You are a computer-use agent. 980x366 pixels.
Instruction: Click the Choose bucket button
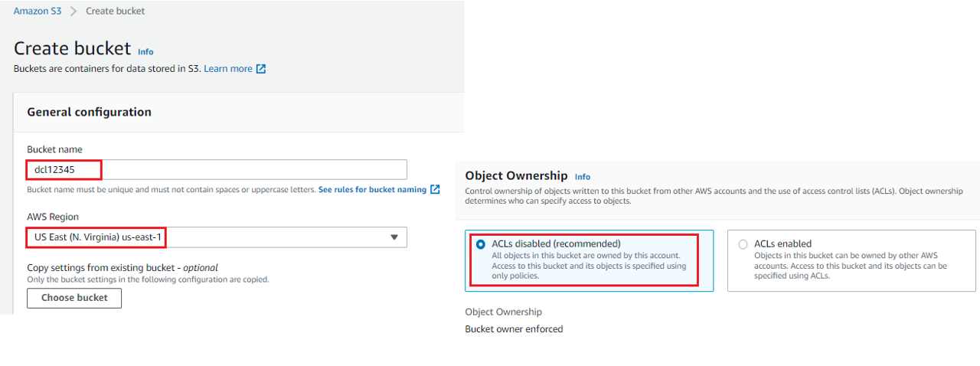[x=74, y=298]
